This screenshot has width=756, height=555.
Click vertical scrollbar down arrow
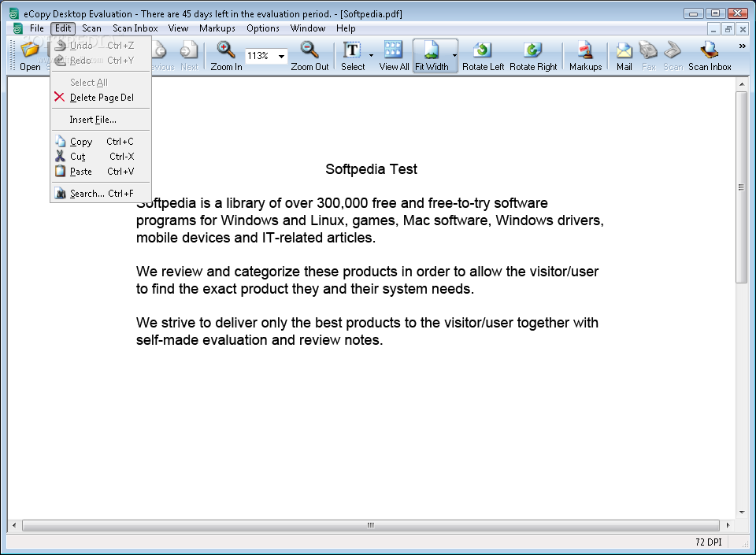pyautogui.click(x=742, y=512)
